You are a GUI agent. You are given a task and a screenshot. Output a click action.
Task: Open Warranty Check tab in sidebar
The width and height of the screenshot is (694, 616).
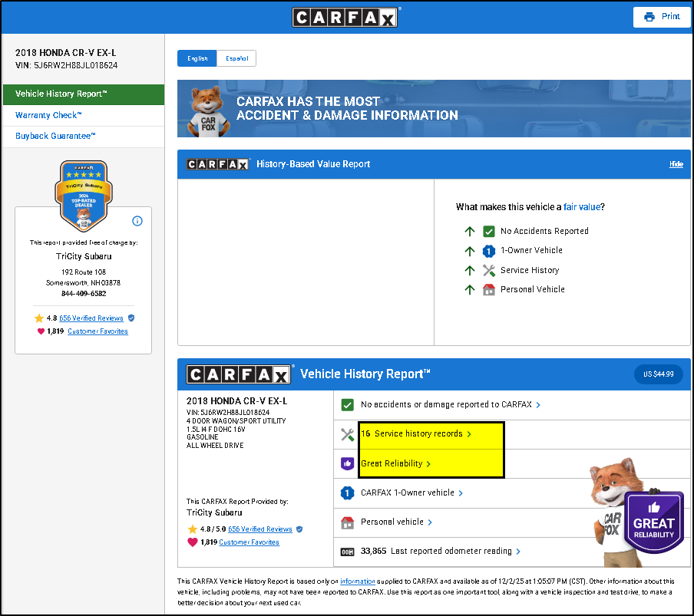48,115
